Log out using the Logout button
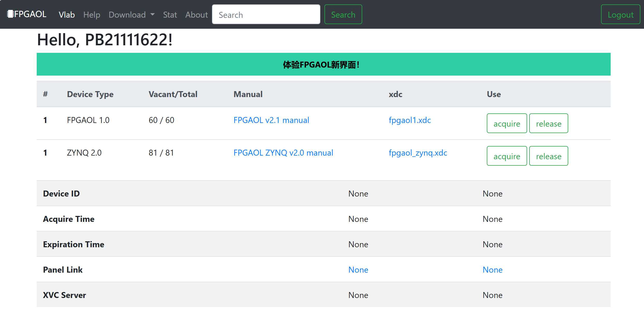This screenshot has width=644, height=313. point(620,15)
